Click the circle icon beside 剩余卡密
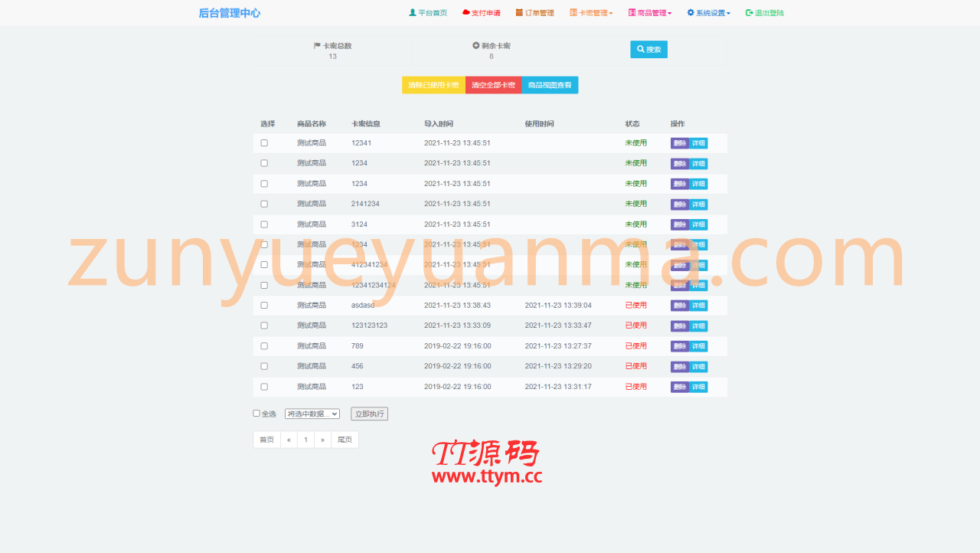Viewport: 980px width, 553px height. coord(476,46)
